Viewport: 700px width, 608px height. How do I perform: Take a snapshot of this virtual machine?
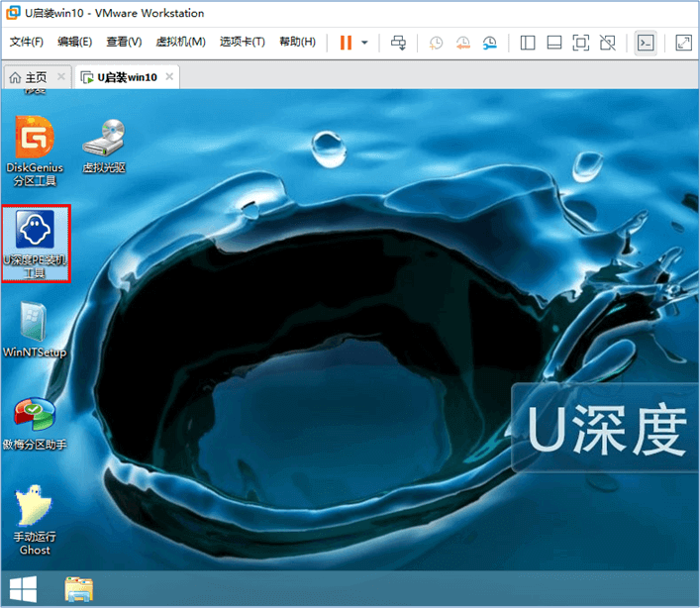436,43
